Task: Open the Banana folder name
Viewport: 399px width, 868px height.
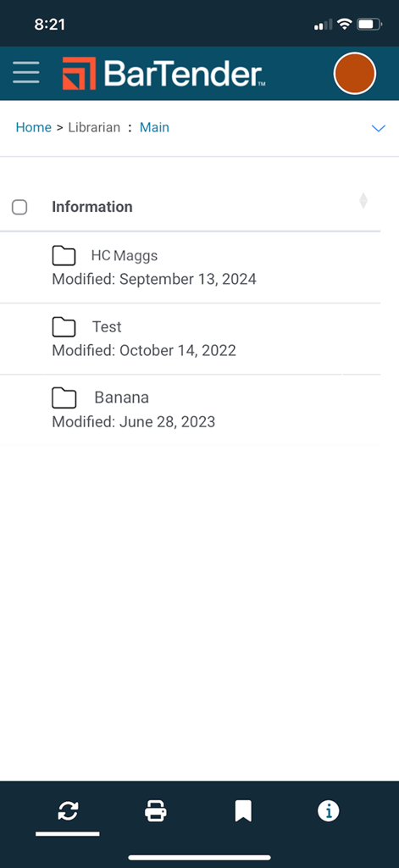Action: [x=122, y=398]
